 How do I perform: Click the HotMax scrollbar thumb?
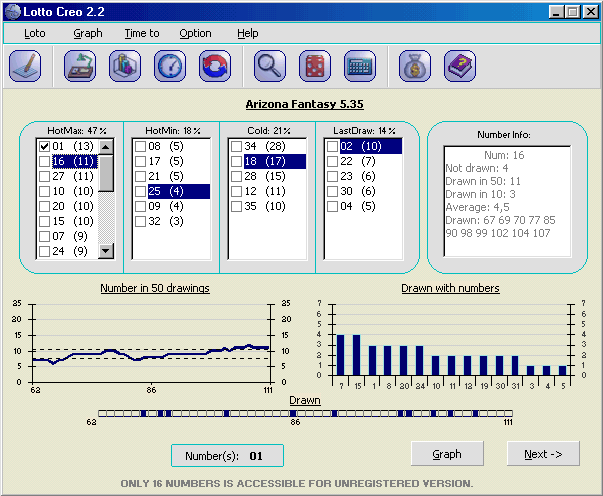click(106, 173)
